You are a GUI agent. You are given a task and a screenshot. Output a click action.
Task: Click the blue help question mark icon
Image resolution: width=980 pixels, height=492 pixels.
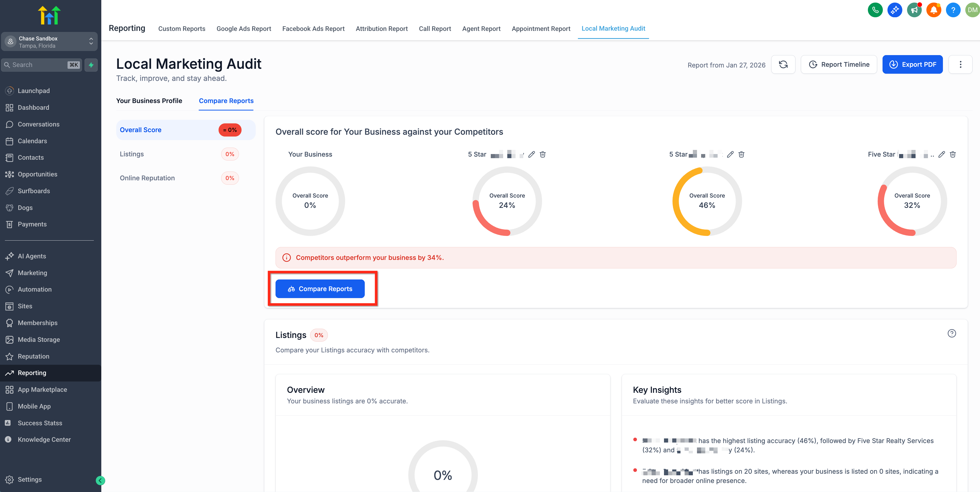click(x=953, y=10)
